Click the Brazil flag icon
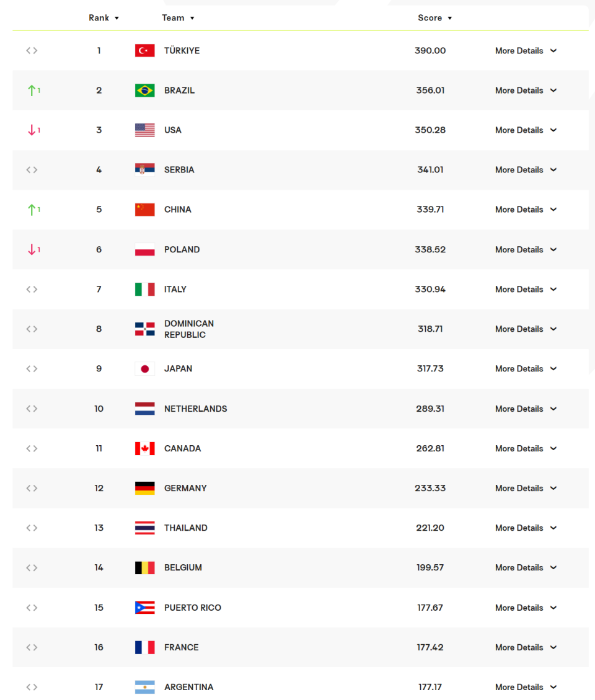The width and height of the screenshot is (595, 700). pos(144,90)
